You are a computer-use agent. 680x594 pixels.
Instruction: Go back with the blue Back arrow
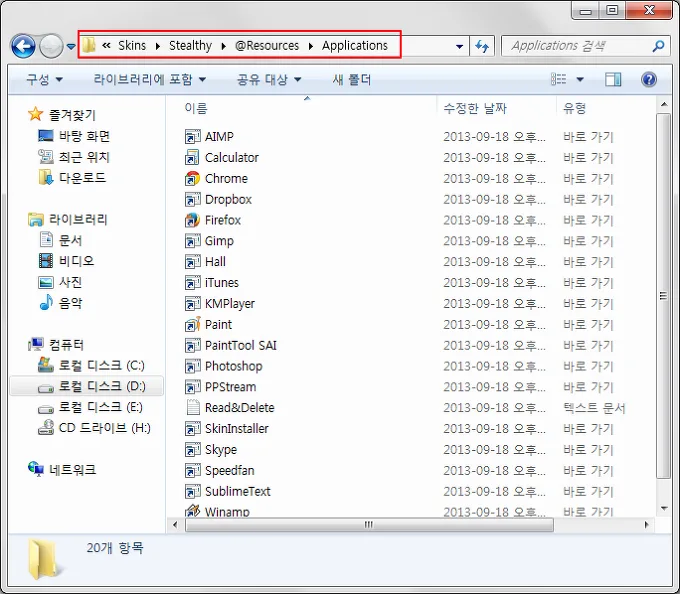click(x=23, y=46)
